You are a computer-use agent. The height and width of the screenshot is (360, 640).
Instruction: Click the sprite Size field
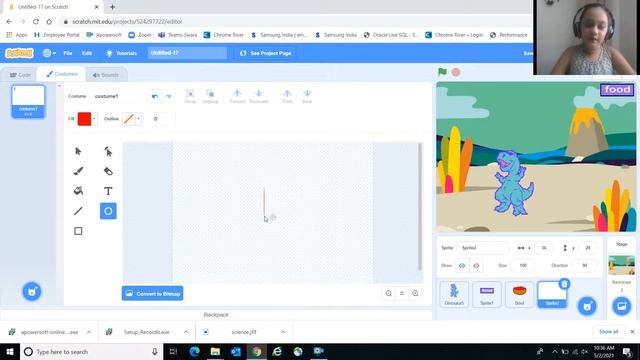(x=523, y=265)
